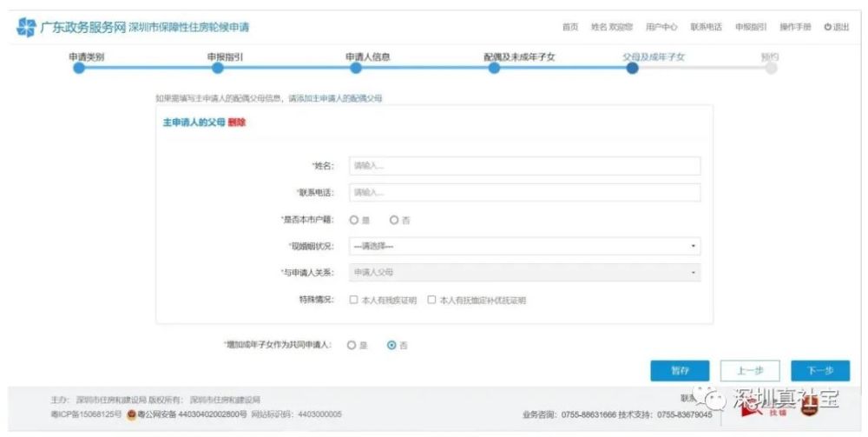Click the 下一步 button

tap(820, 371)
